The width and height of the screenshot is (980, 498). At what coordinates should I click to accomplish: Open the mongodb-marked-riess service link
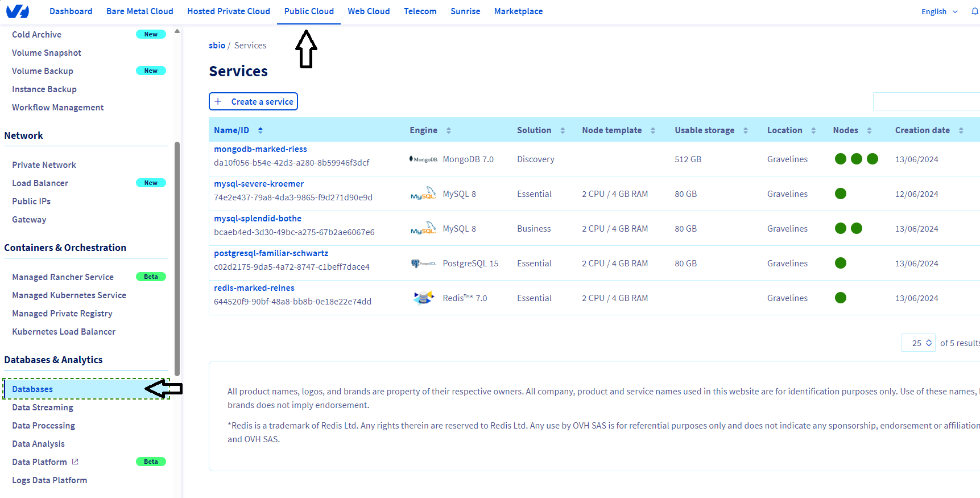[x=260, y=149]
